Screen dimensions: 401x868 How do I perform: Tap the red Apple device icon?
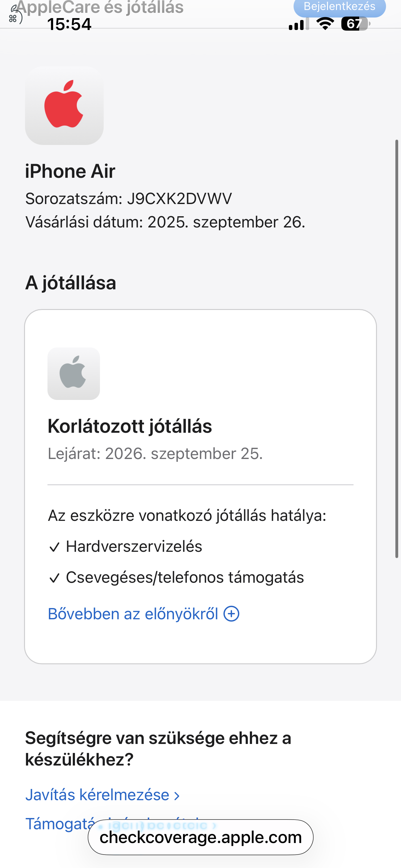click(x=64, y=105)
